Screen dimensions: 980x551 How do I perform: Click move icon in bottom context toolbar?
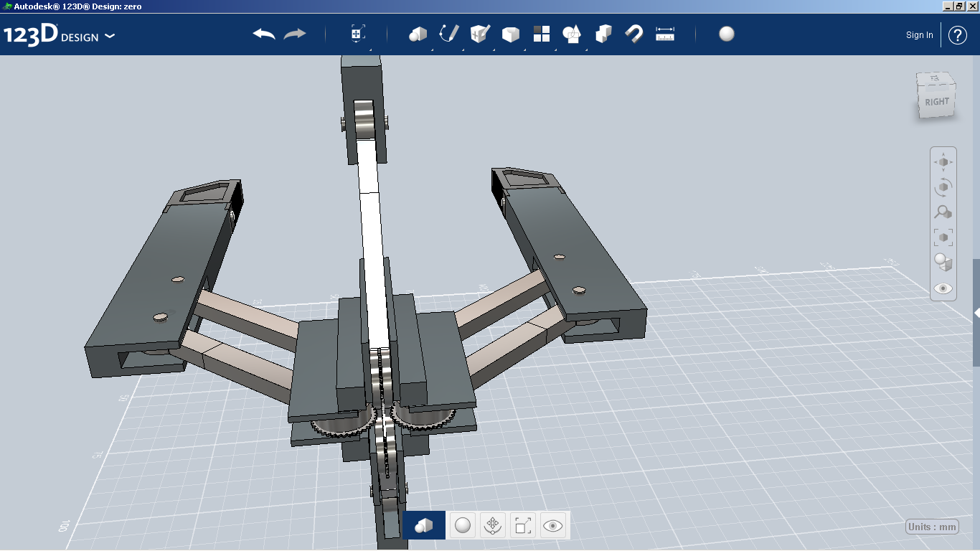pyautogui.click(x=493, y=526)
